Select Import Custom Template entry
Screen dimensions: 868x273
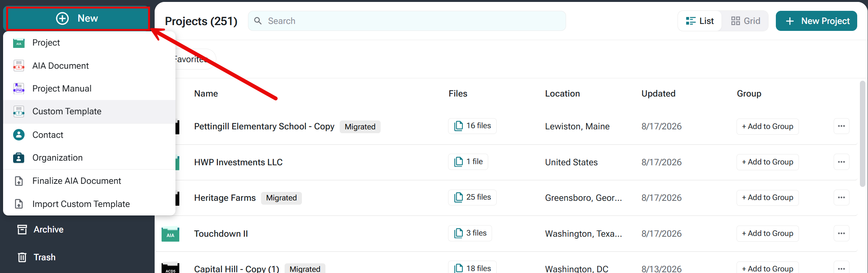click(x=89, y=204)
